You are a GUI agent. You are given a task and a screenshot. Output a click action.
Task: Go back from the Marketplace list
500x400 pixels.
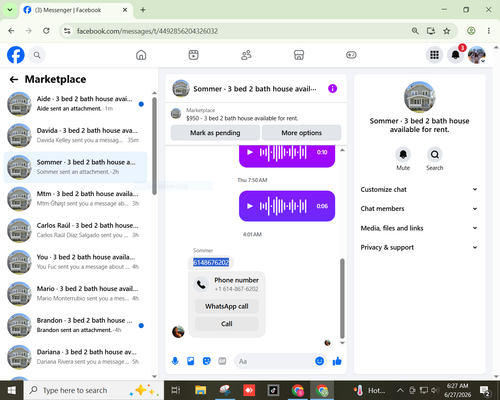14,79
